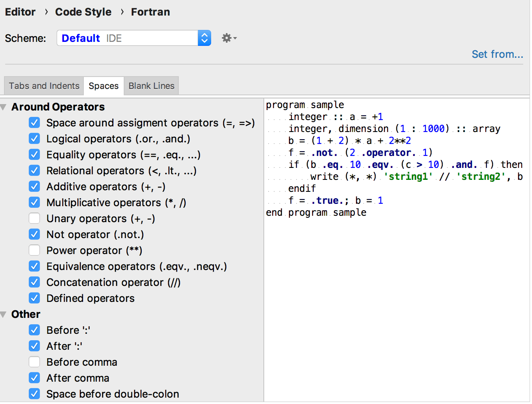The width and height of the screenshot is (532, 404).
Task: Disable Logical operators (.or., .and.) spacing
Action: click(34, 138)
